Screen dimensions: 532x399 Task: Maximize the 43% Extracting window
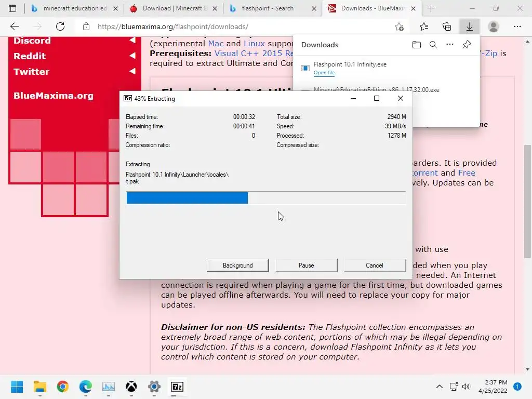click(377, 98)
